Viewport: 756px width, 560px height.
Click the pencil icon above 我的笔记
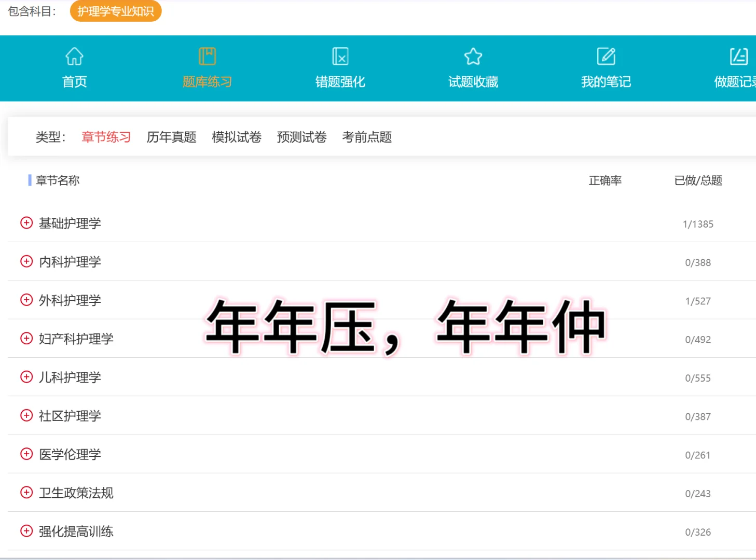[606, 56]
